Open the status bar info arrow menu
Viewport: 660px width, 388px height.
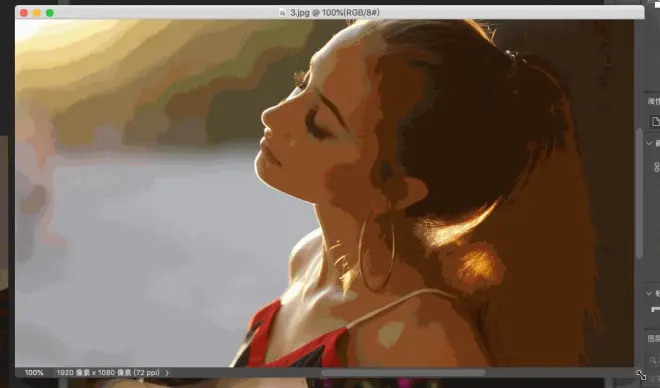(x=167, y=373)
